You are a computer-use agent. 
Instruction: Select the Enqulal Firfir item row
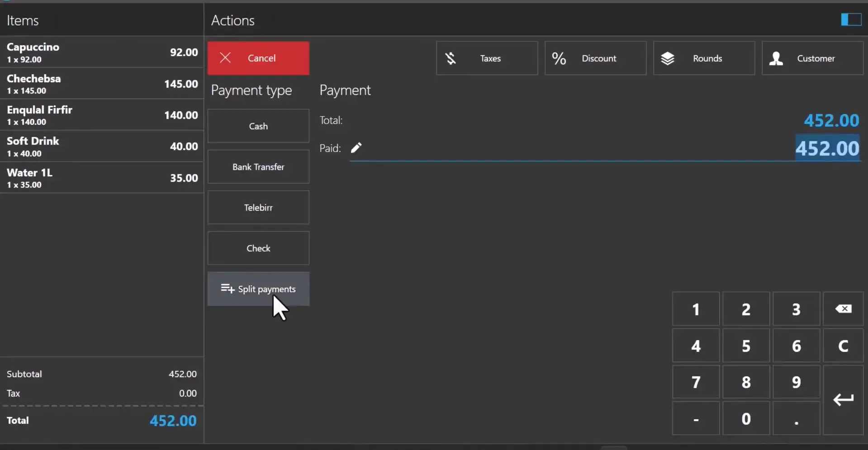point(102,115)
